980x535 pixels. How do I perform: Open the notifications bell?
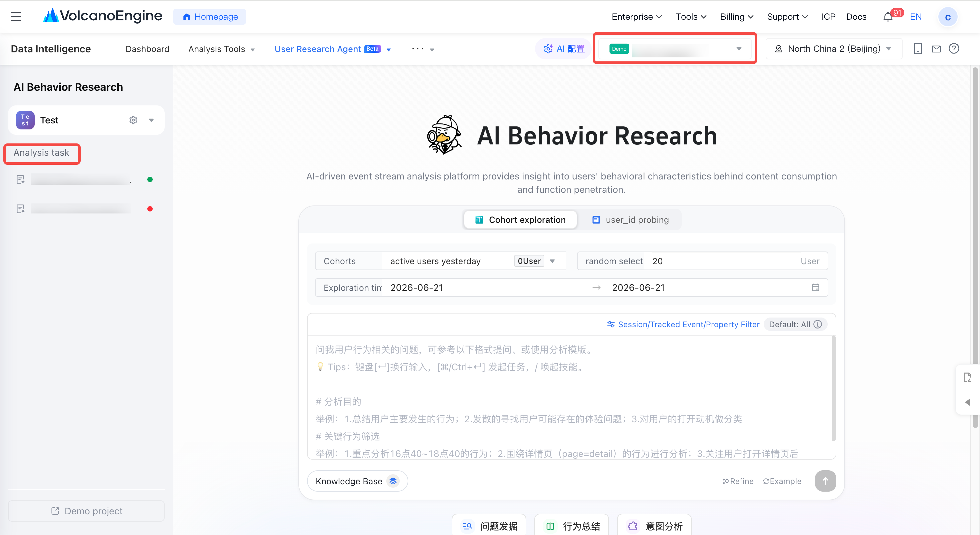click(888, 17)
